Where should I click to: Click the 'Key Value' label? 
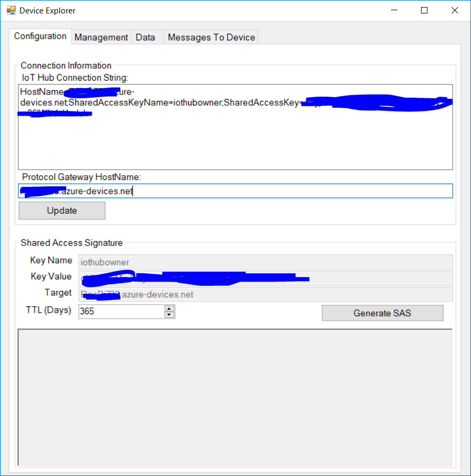tap(51, 276)
